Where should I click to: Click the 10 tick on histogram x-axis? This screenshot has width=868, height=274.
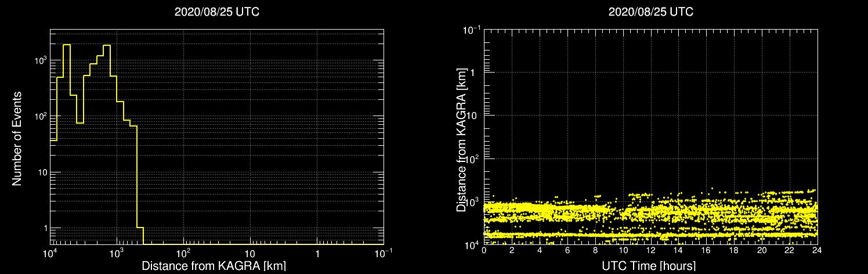250,254
